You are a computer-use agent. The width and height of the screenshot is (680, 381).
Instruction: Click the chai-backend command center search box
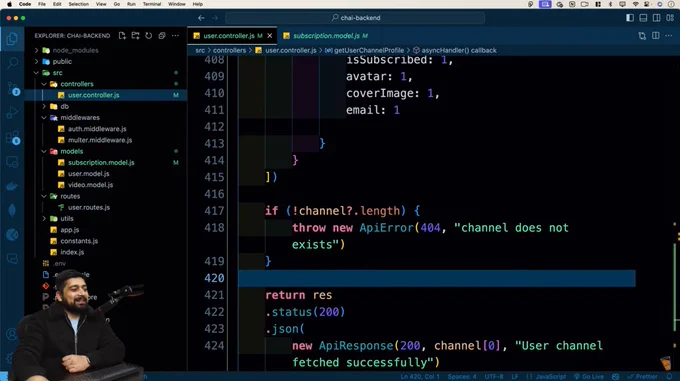click(x=355, y=18)
